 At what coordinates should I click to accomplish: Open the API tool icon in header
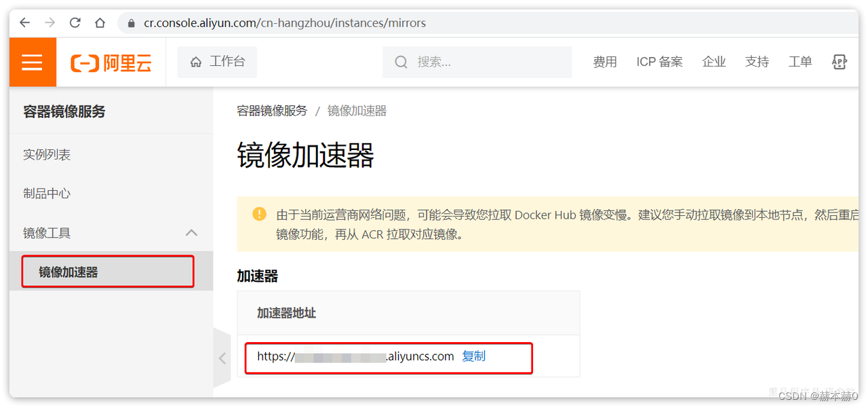pyautogui.click(x=840, y=62)
